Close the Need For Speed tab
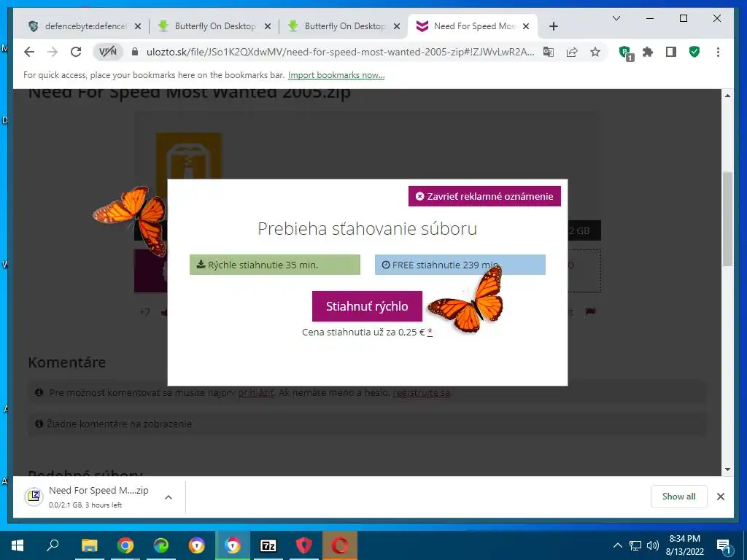747x560 pixels. tap(526, 26)
